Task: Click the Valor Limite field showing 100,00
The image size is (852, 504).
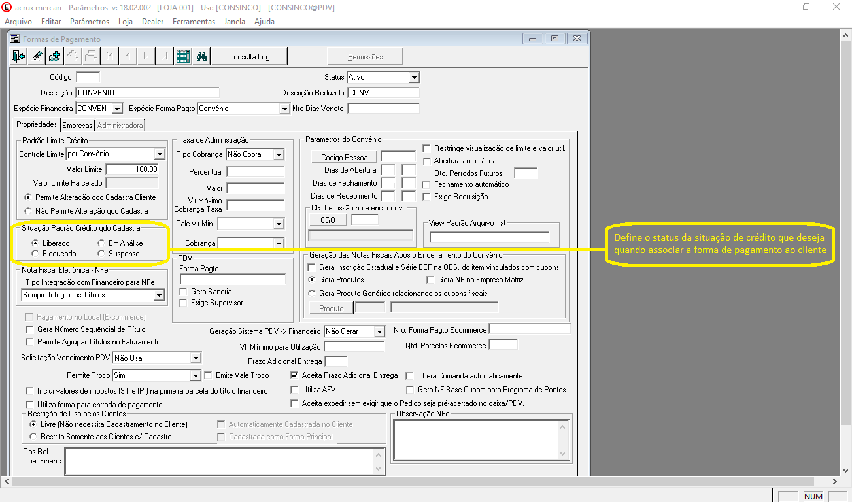Action: 133,169
